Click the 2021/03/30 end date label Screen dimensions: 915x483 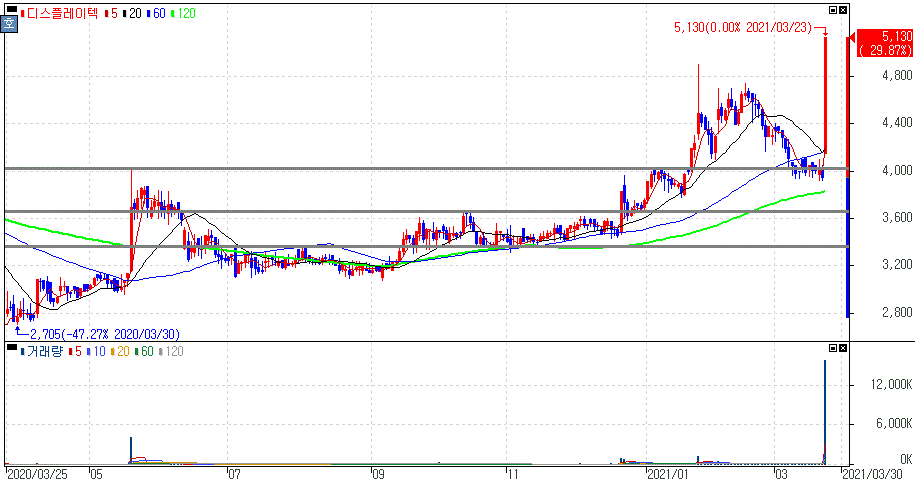(x=872, y=474)
